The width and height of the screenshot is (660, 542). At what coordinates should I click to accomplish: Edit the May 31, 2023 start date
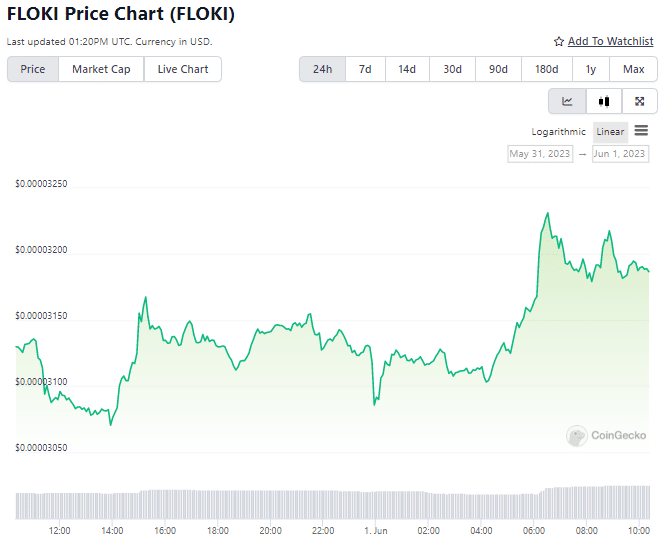click(540, 154)
